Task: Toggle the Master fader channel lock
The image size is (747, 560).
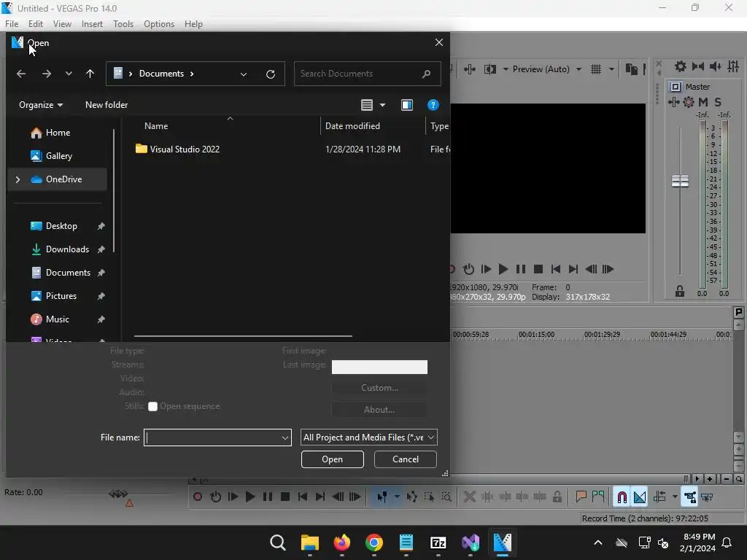Action: (680, 291)
